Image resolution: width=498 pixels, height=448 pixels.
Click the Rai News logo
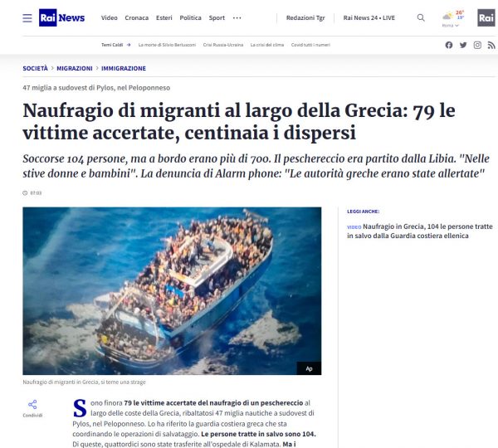coord(62,17)
